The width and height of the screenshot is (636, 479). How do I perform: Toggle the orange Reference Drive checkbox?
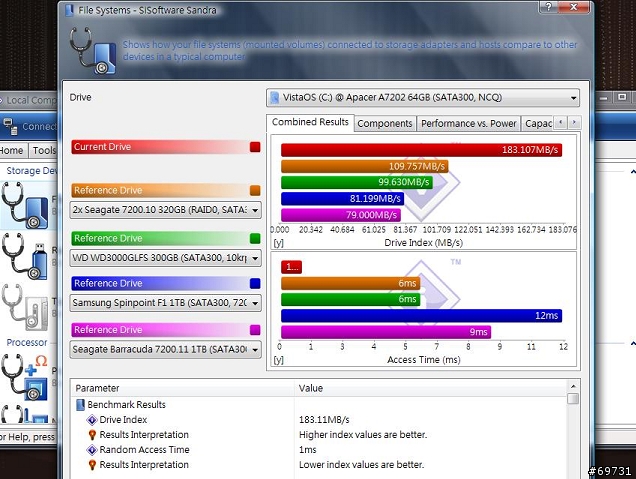[x=255, y=190]
